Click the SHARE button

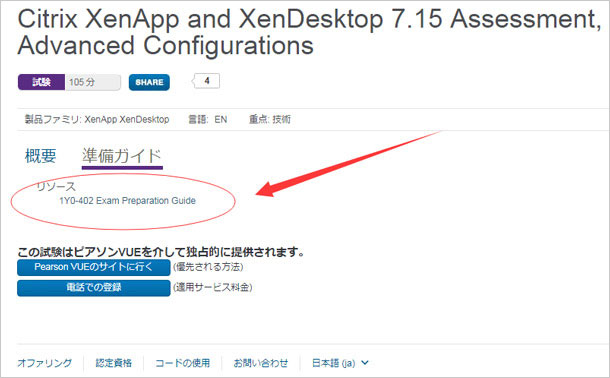pos(149,82)
